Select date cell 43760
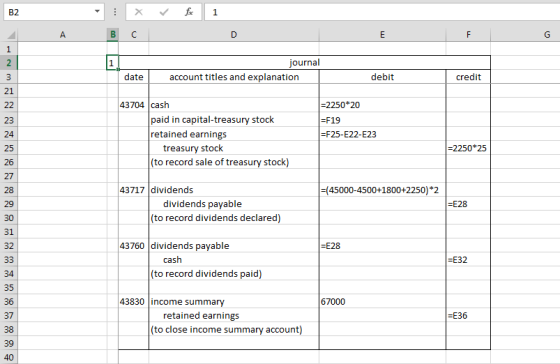560x364 pixels. tap(134, 246)
